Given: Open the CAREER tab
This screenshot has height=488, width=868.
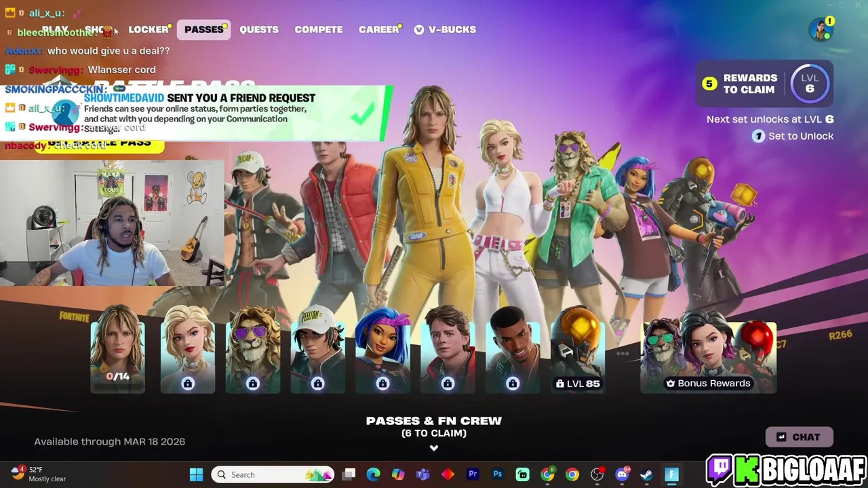Looking at the screenshot, I should [379, 30].
